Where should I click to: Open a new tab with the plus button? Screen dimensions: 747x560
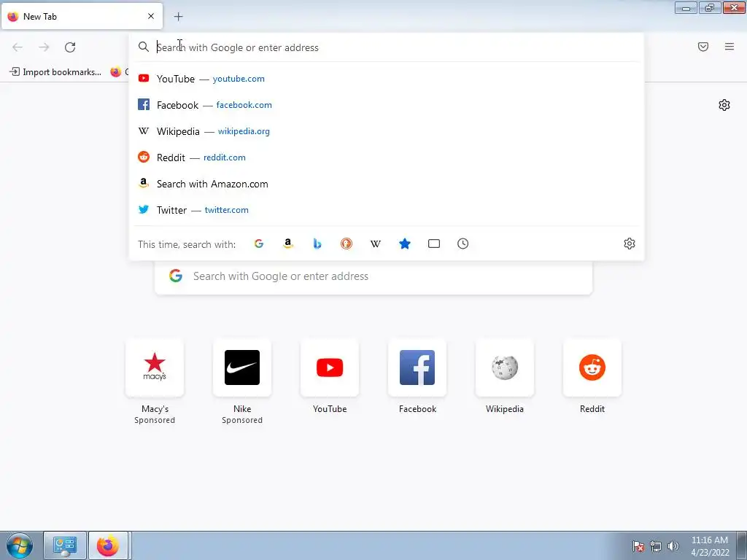[x=178, y=17]
